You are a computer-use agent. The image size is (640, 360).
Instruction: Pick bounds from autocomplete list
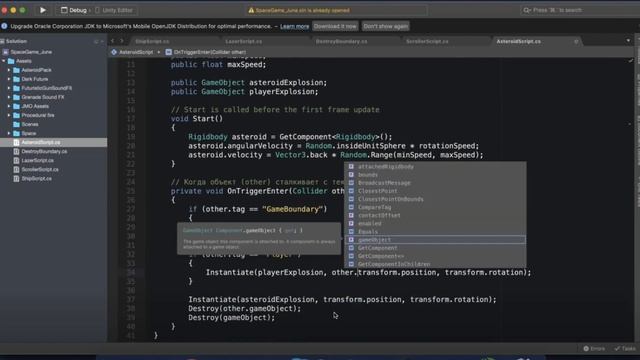(x=435, y=175)
